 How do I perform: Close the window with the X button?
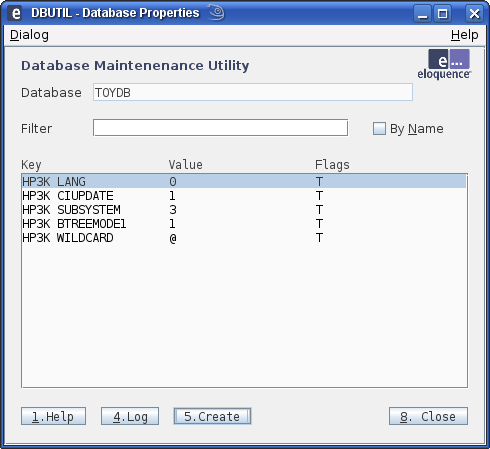474,14
